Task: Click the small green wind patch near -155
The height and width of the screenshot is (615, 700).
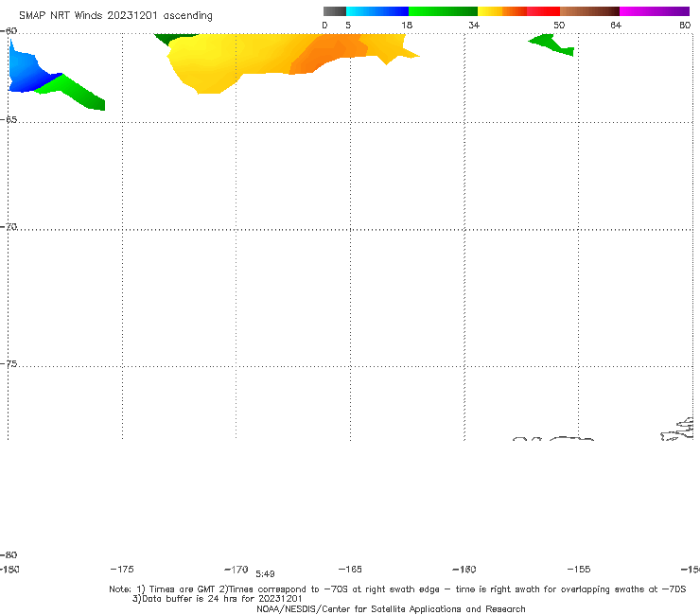Action: coord(551,44)
